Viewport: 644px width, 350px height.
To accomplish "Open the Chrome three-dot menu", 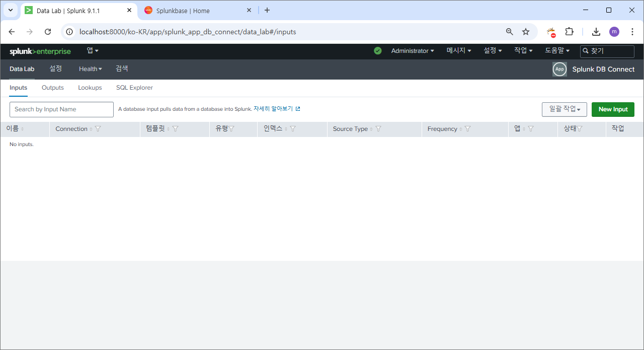I will 632,32.
